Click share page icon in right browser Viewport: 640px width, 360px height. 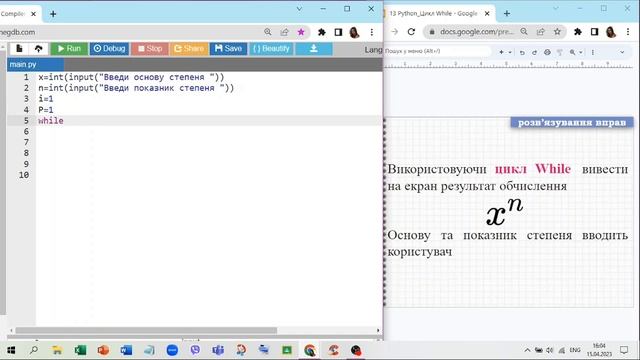pyautogui.click(x=540, y=31)
